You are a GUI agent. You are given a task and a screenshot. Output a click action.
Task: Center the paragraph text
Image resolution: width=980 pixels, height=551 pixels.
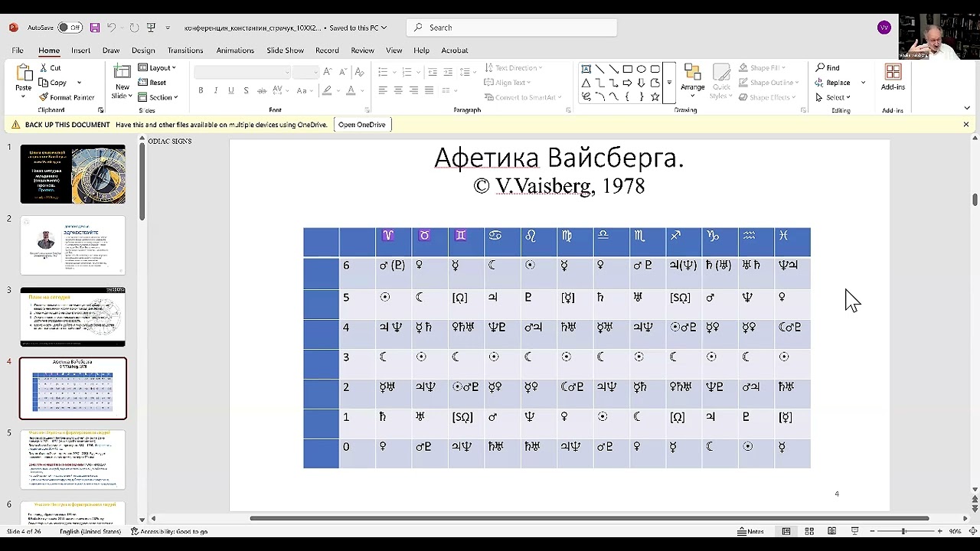[398, 90]
